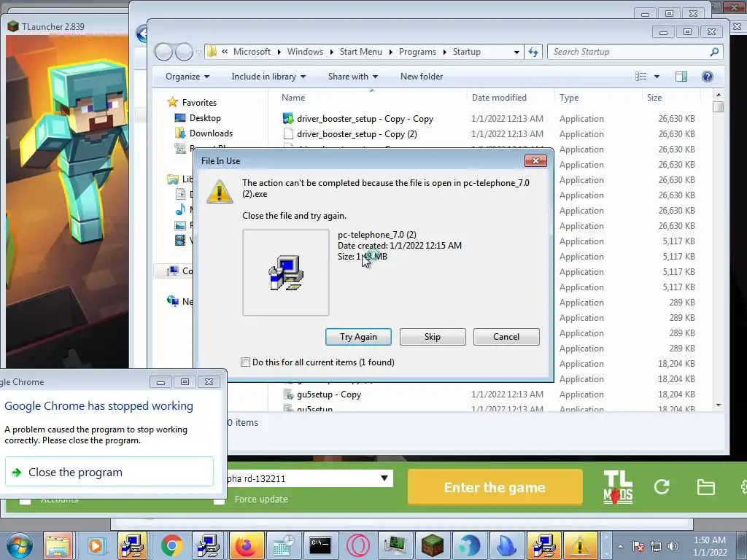Click the Start Menu breadcrumb
Screen dimensions: 747x560
point(360,52)
